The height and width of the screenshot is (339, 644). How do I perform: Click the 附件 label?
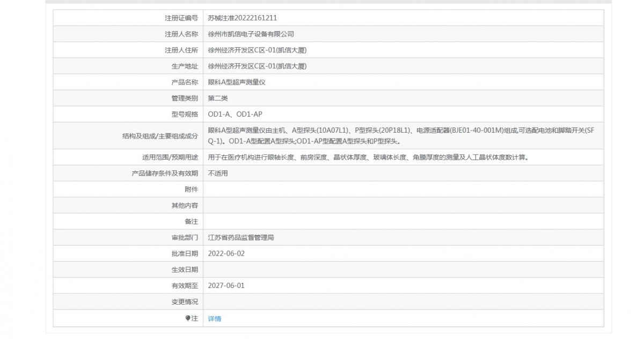191,190
